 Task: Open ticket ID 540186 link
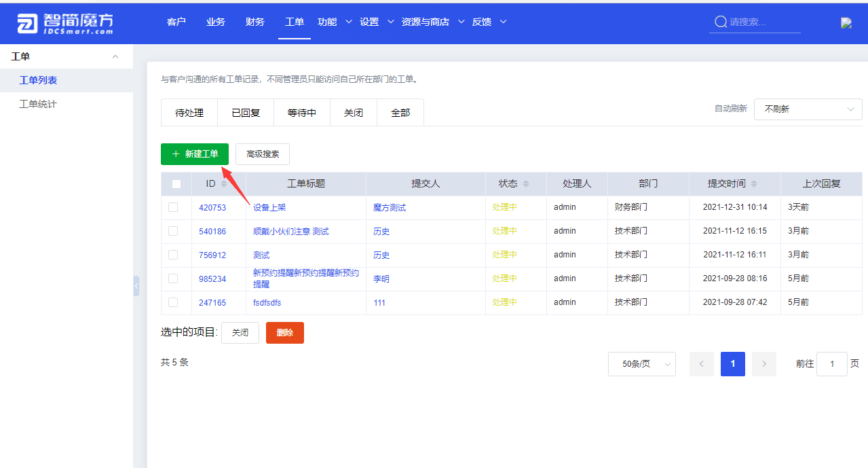pos(212,232)
